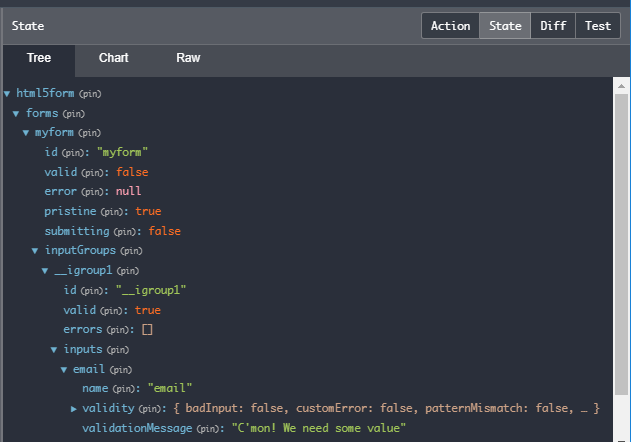Open the Raw tab
This screenshot has height=442, width=631.
tap(188, 58)
